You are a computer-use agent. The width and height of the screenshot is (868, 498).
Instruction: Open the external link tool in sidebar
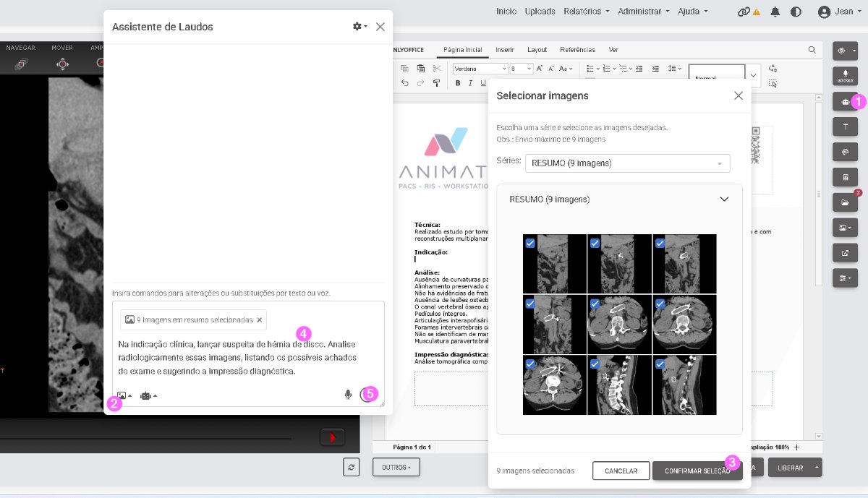[845, 252]
